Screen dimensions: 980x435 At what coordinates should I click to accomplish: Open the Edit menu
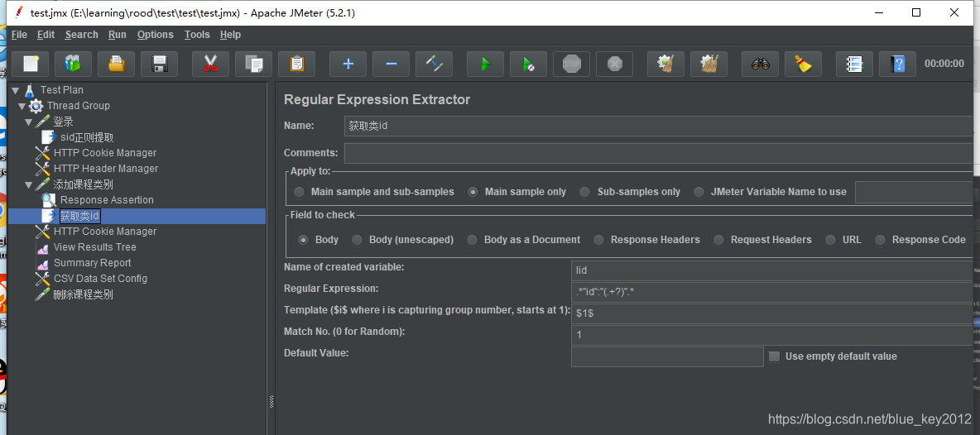pos(46,35)
